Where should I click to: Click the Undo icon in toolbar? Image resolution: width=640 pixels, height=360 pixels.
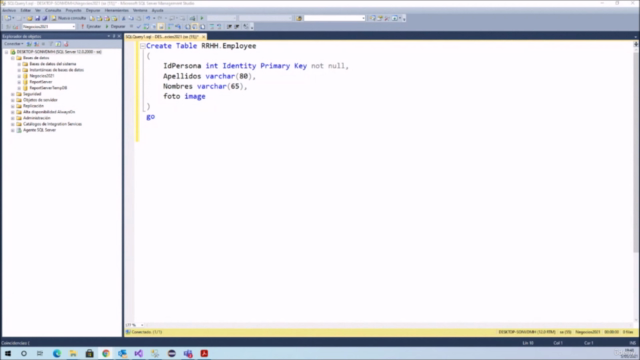pos(148,18)
